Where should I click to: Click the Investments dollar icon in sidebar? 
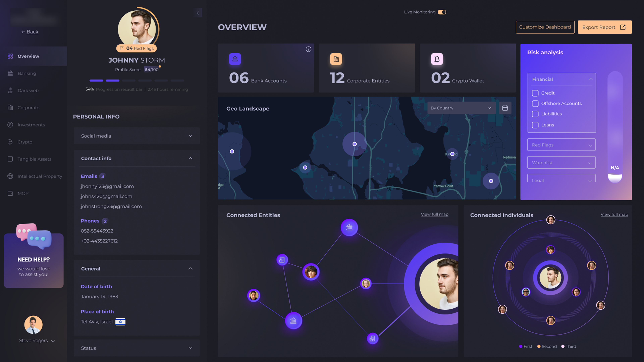[10, 125]
